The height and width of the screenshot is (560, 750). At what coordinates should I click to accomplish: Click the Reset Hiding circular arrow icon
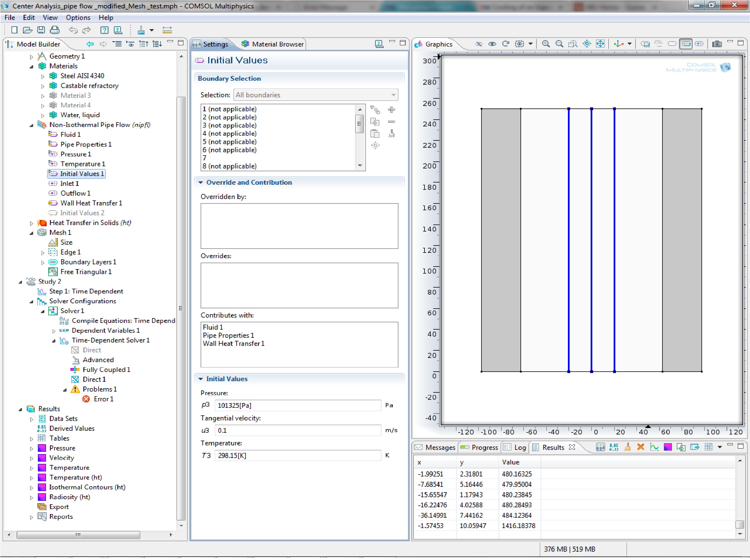point(506,44)
